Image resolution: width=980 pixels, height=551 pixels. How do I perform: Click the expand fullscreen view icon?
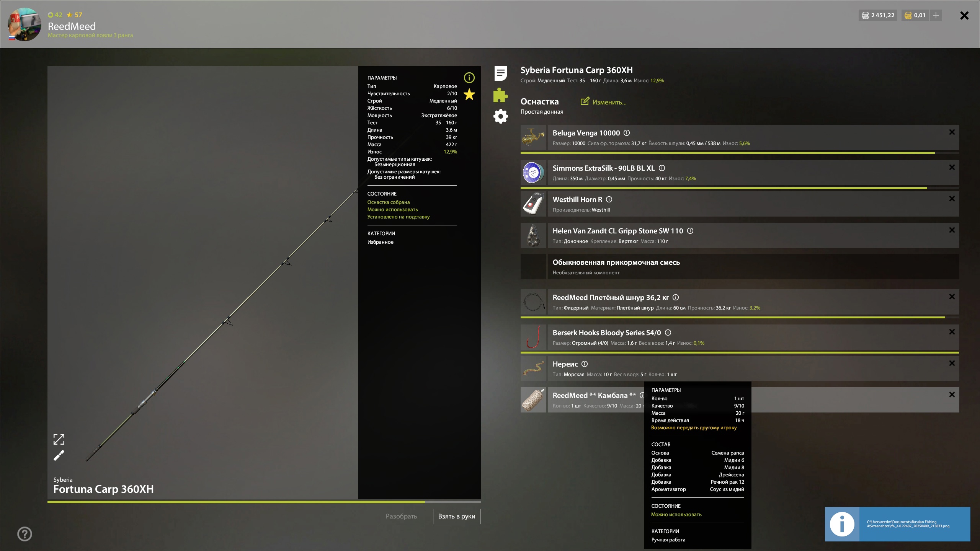[x=59, y=439]
